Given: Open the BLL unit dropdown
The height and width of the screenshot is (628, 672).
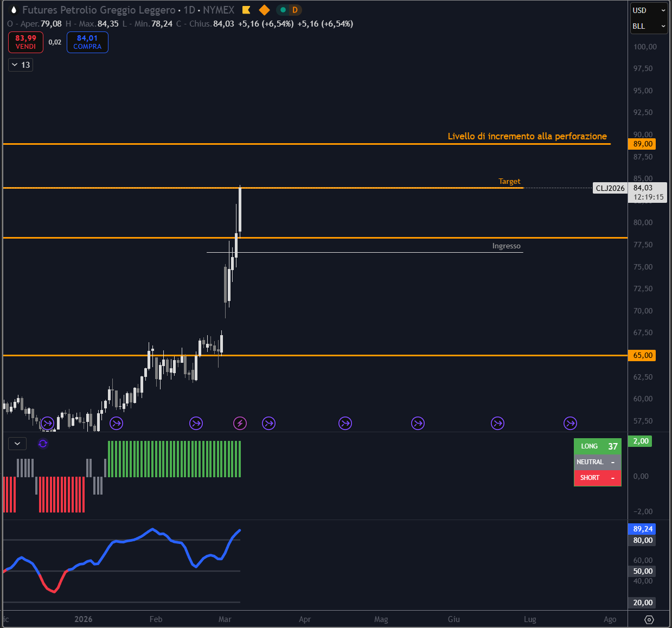Looking at the screenshot, I should pyautogui.click(x=649, y=26).
